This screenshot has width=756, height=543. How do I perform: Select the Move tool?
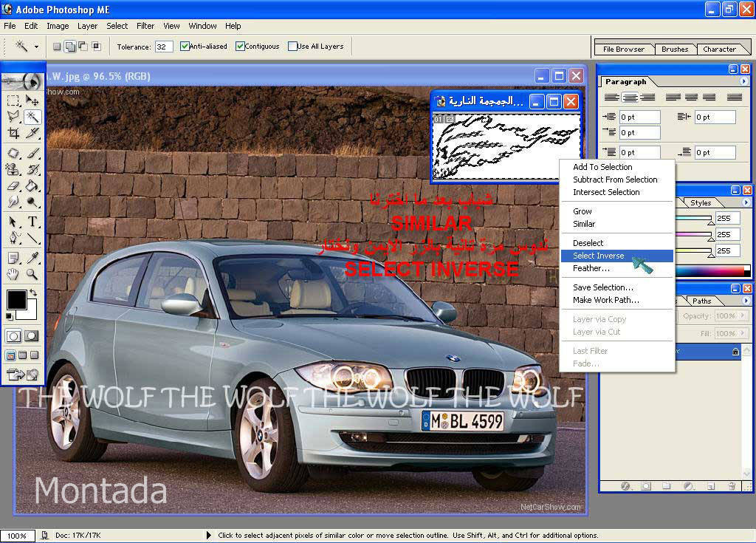pyautogui.click(x=32, y=100)
